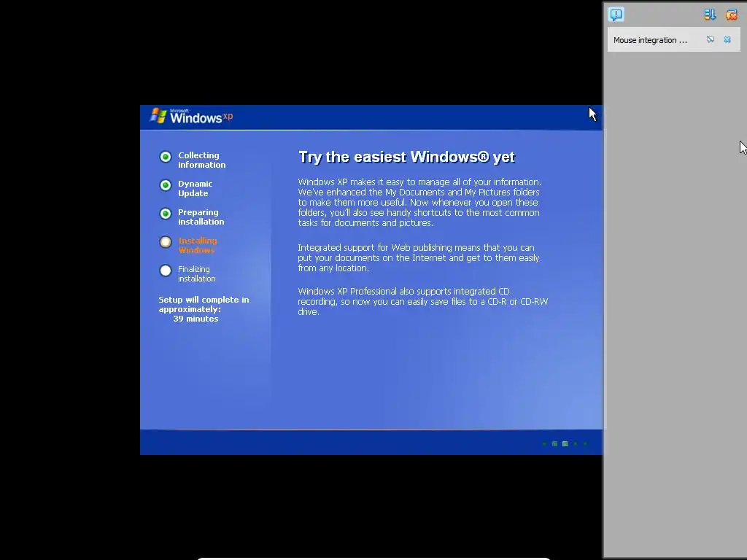Click the Windows XP logo in header
Image resolution: width=747 pixels, height=560 pixels.
[x=192, y=116]
